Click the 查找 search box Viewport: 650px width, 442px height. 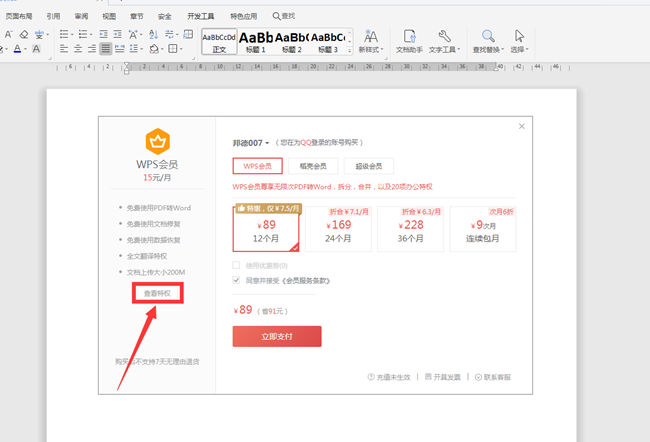click(284, 16)
